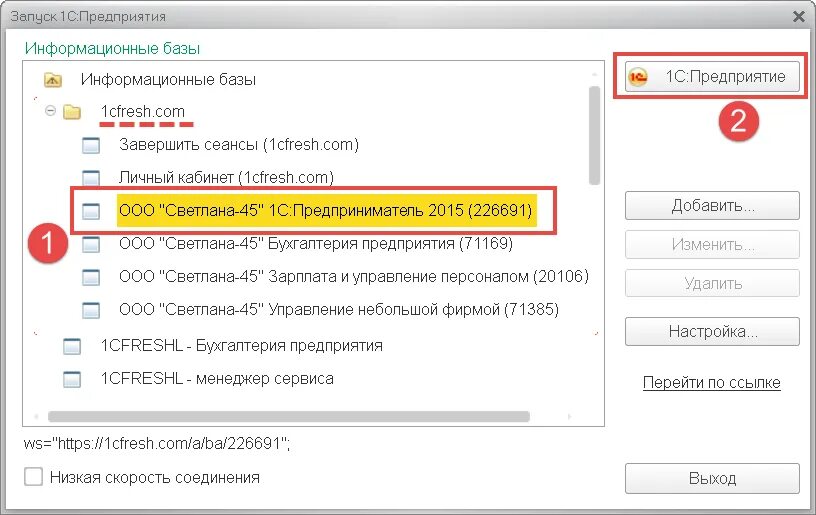Select 1CFRESHL - менеджер сервиса entry
Image resolution: width=816 pixels, height=515 pixels.
[x=217, y=378]
